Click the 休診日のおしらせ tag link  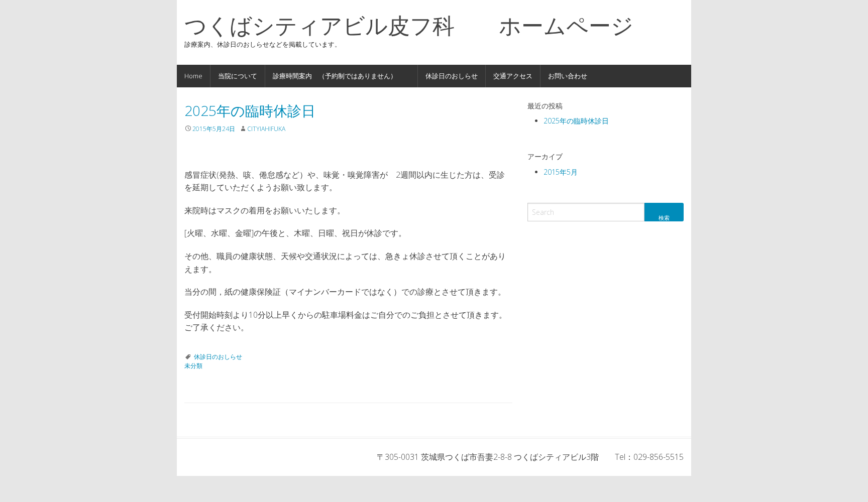218,356
